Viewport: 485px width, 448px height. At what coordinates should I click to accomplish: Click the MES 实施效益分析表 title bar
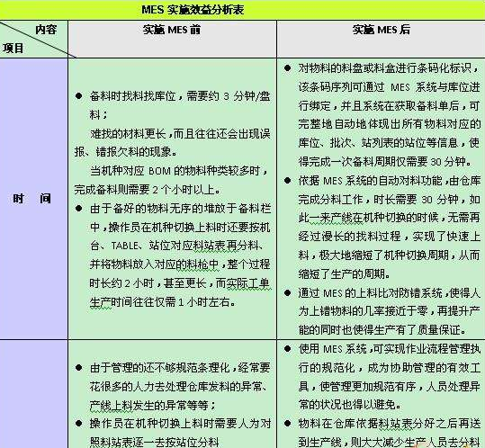(x=243, y=10)
